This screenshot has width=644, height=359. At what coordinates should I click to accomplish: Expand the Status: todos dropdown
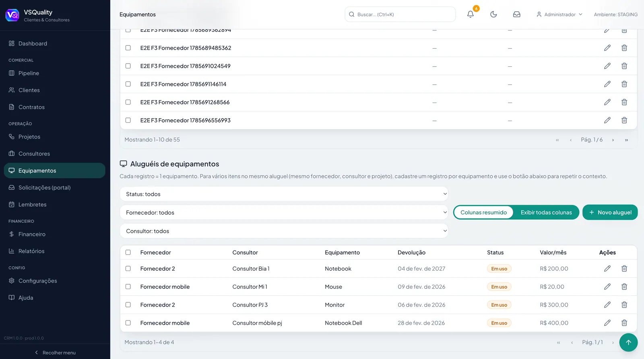coord(284,194)
